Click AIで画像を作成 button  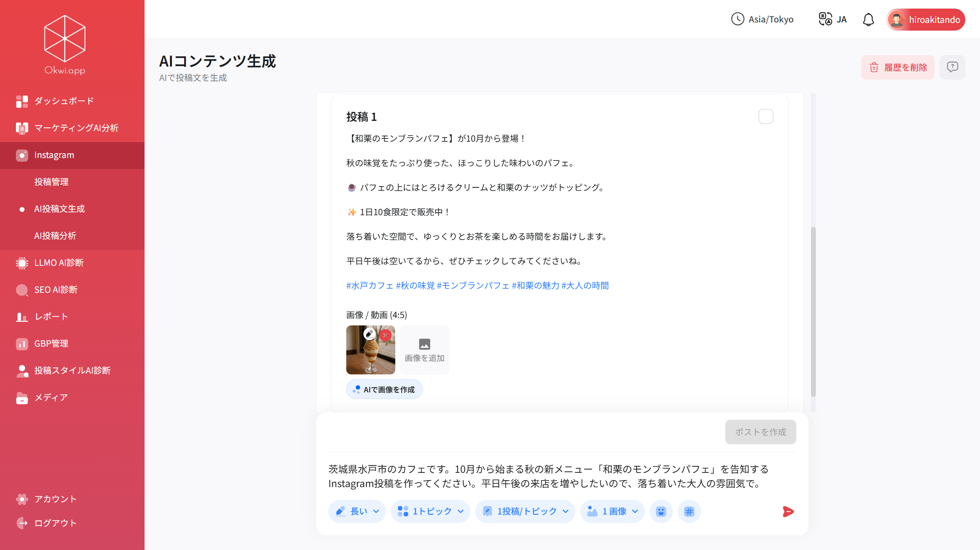pos(384,390)
